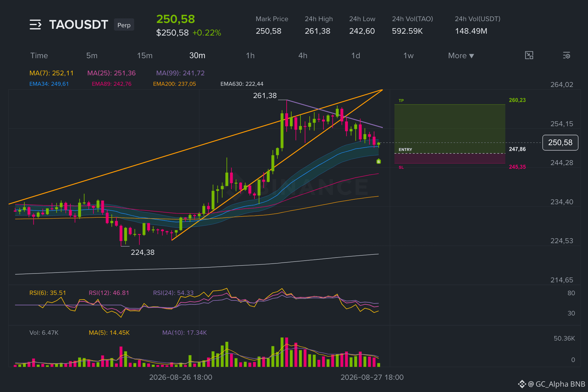Select the 1w timeframe
Viewport: 588px width, 392px height.
coord(408,56)
